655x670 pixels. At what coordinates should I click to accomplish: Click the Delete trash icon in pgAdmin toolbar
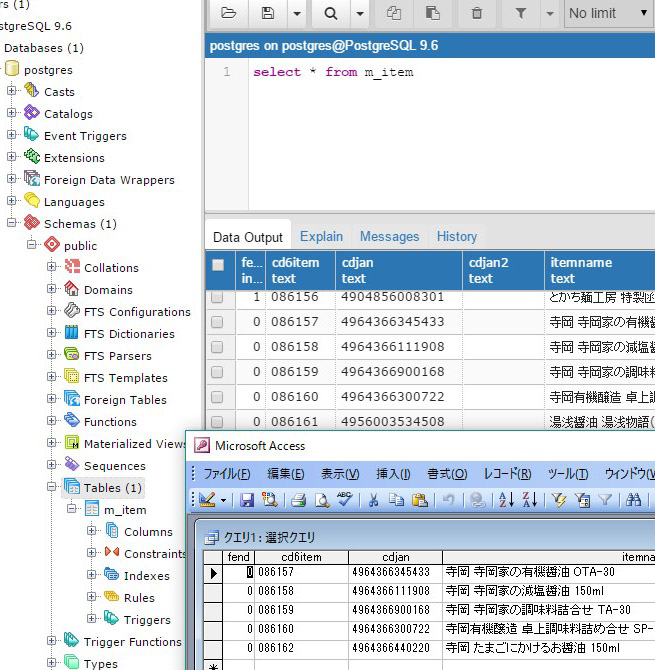coord(477,13)
